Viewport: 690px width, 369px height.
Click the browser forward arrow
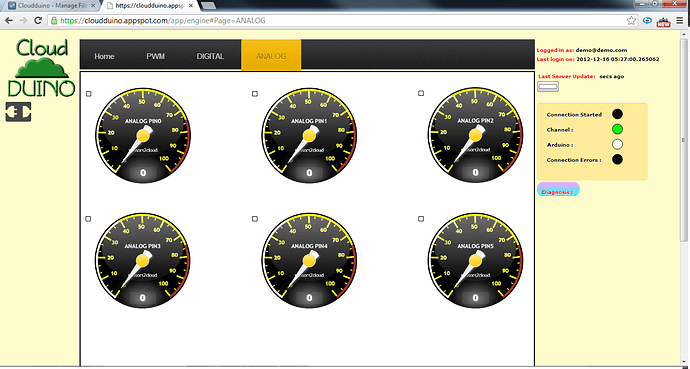[23, 21]
